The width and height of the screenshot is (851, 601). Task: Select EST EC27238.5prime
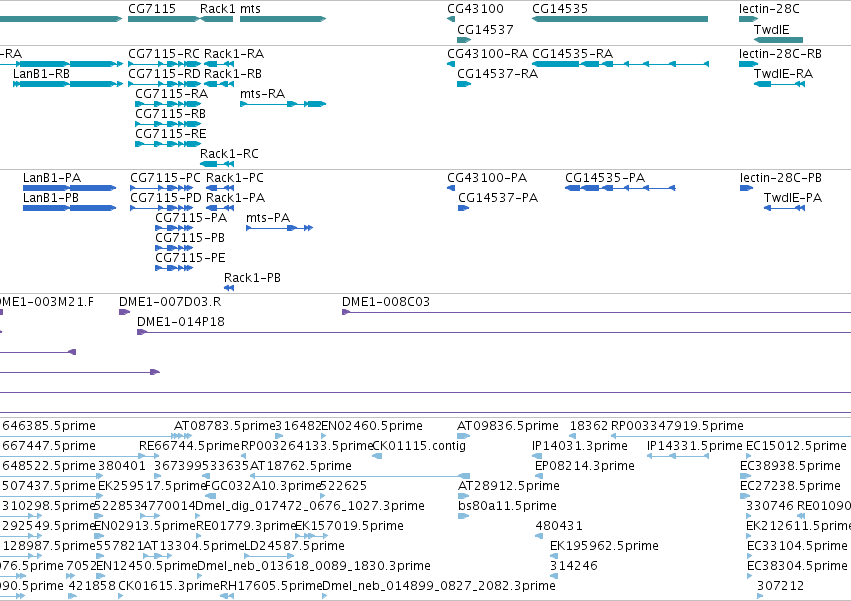point(790,486)
